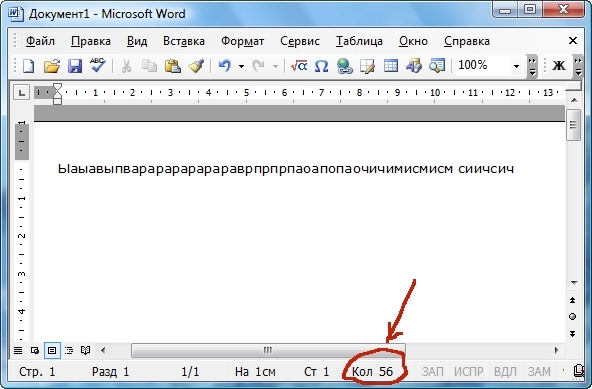Toggle ИСПР track changes indicator

coord(468,372)
